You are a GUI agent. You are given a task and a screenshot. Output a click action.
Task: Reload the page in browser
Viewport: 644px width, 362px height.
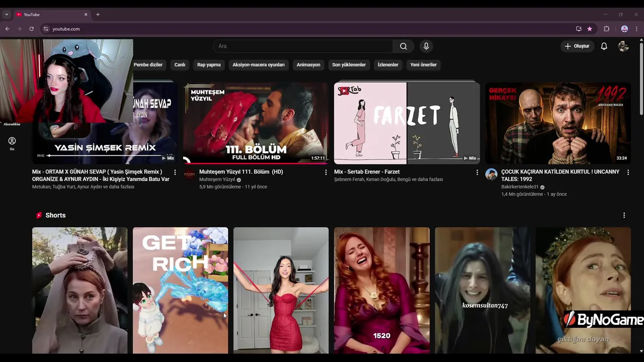[31, 29]
